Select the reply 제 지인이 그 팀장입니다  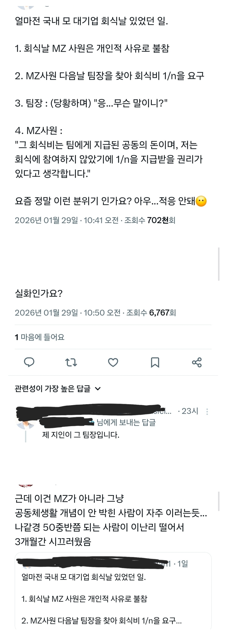coord(80,435)
